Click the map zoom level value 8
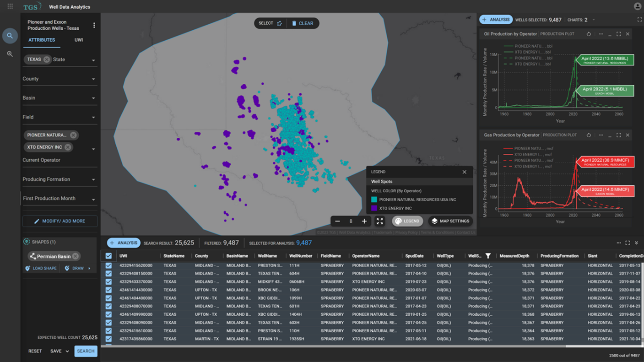The height and width of the screenshot is (362, 644). click(351, 221)
